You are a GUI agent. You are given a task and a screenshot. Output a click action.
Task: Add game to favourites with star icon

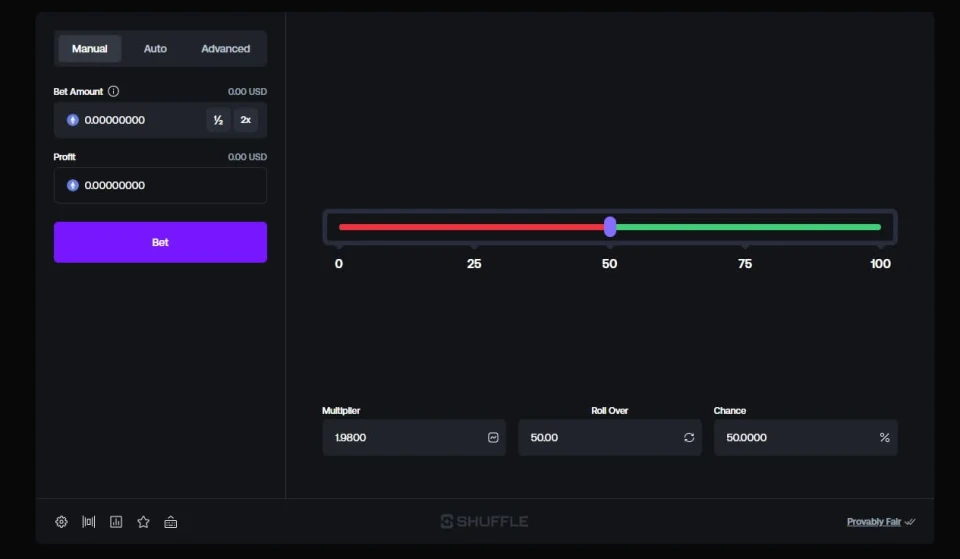click(x=143, y=522)
